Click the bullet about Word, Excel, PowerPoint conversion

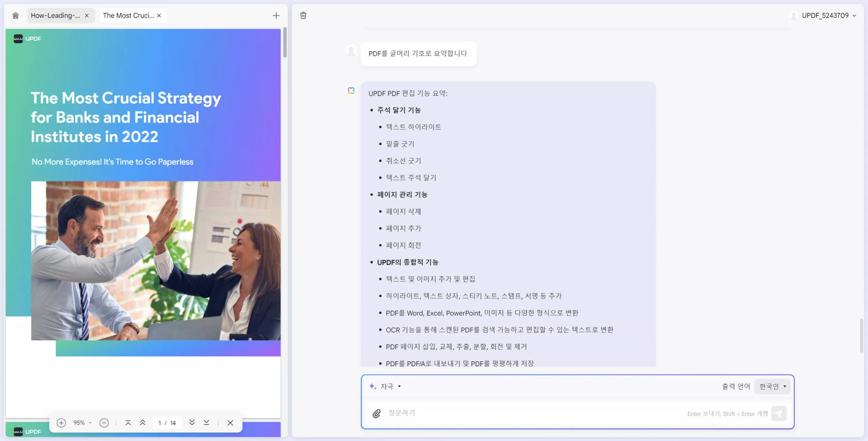(x=482, y=313)
